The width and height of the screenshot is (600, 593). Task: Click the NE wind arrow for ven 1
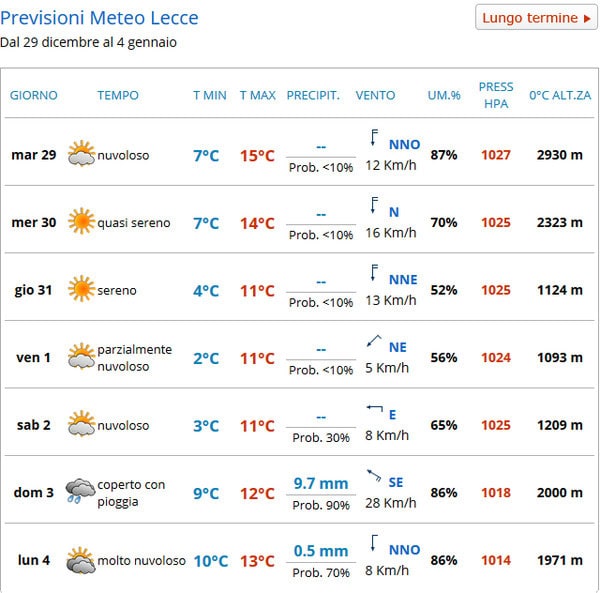coord(374,341)
